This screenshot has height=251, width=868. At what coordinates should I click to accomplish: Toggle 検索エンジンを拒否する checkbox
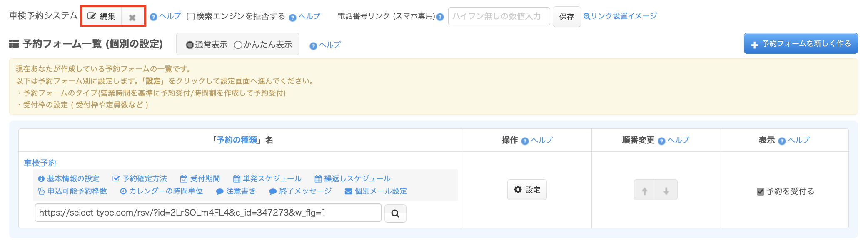tap(191, 17)
